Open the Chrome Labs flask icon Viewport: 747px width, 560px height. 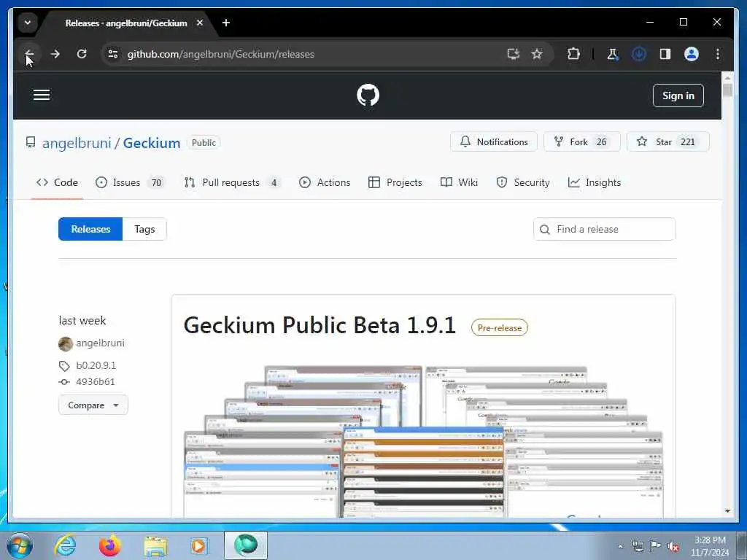pyautogui.click(x=612, y=54)
